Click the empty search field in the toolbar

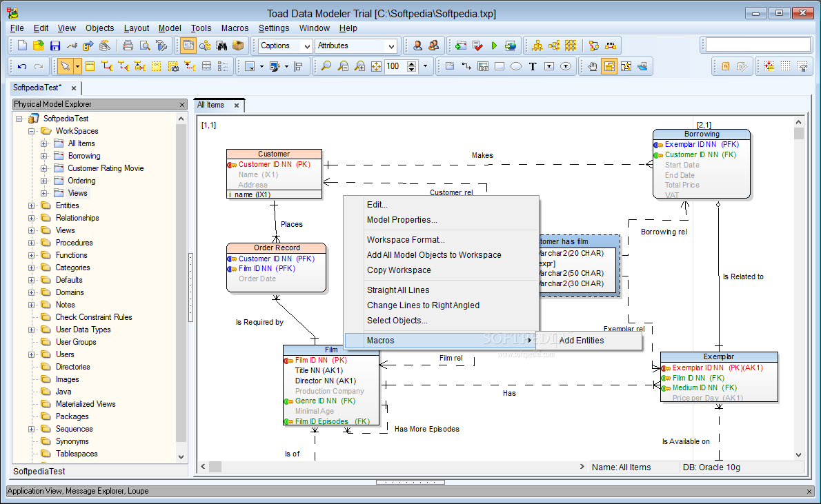tap(758, 46)
